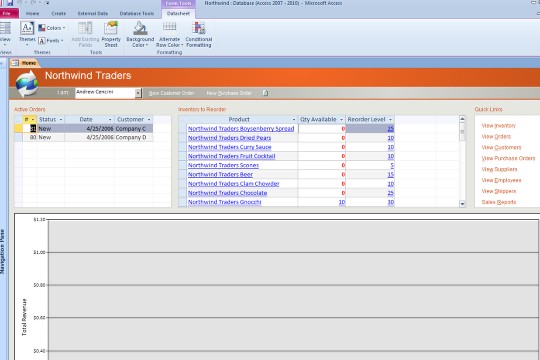Image resolution: width=540 pixels, height=360 pixels.
Task: Open Northwind Traders Beer
Action: tap(220, 174)
